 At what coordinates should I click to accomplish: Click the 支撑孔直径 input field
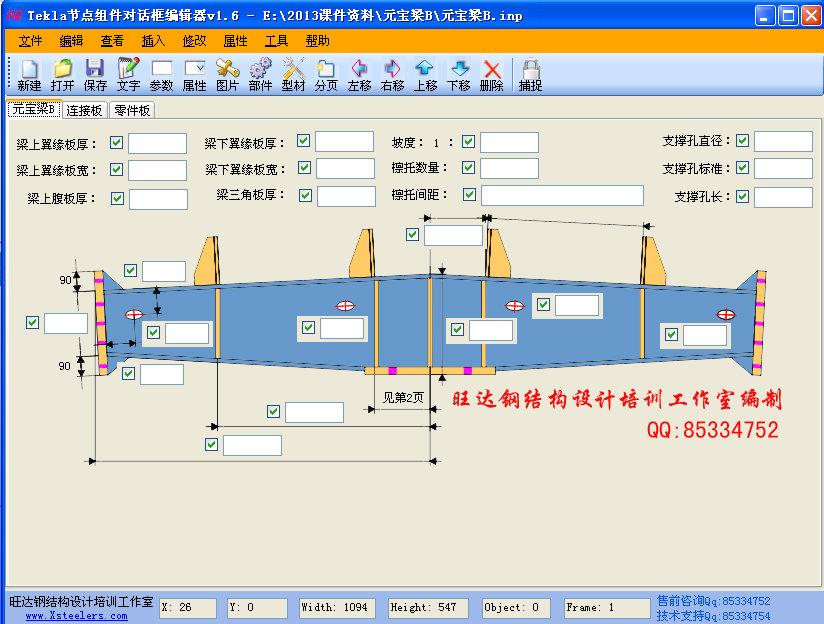coord(784,141)
